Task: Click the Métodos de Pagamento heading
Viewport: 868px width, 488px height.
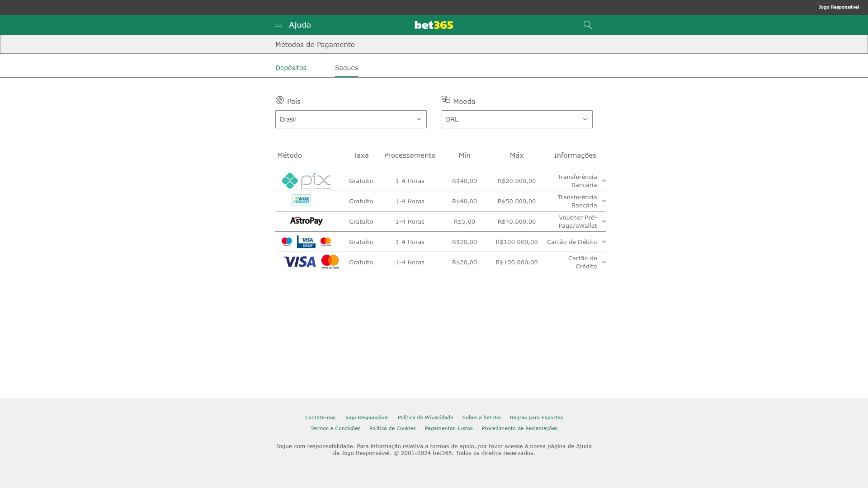Action: pyautogui.click(x=315, y=45)
